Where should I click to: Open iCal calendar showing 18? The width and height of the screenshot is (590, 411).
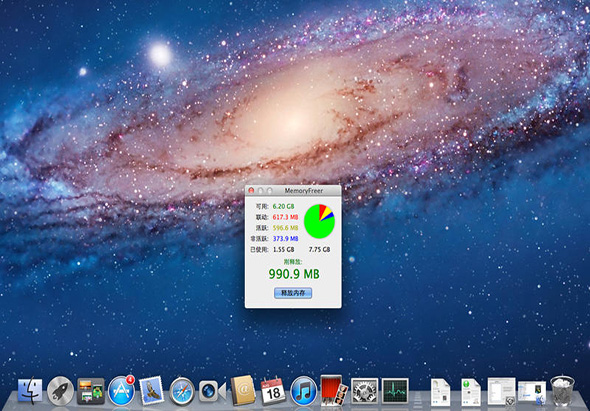pyautogui.click(x=273, y=390)
